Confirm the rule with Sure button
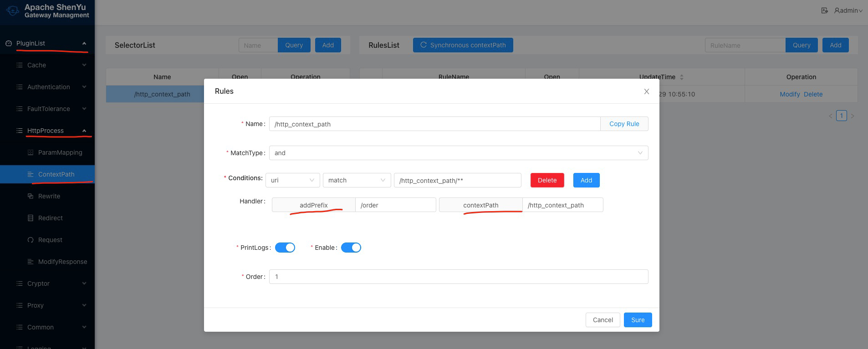The width and height of the screenshot is (868, 349). [x=638, y=320]
